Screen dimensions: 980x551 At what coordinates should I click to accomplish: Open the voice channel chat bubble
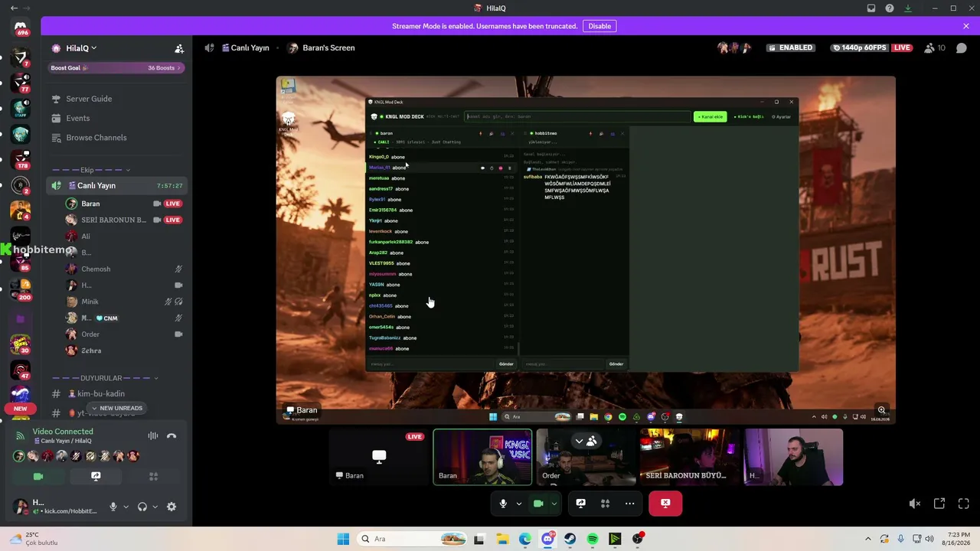962,48
